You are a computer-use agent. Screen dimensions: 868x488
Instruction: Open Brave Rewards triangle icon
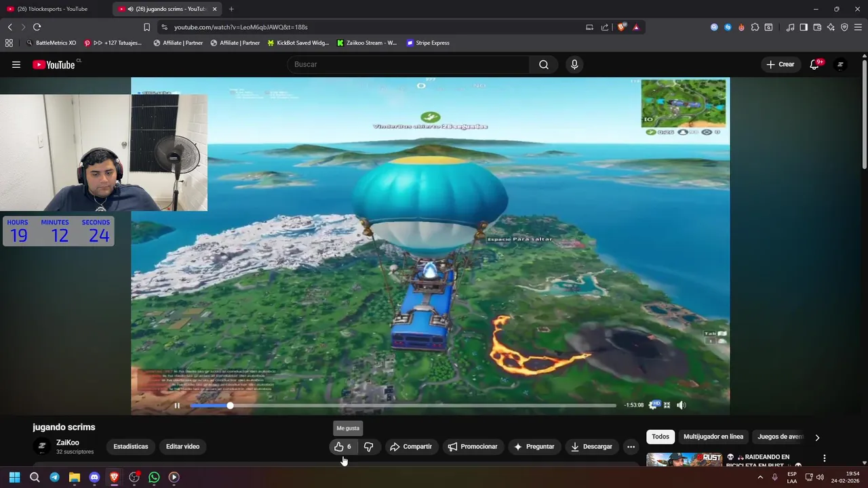[x=636, y=27]
